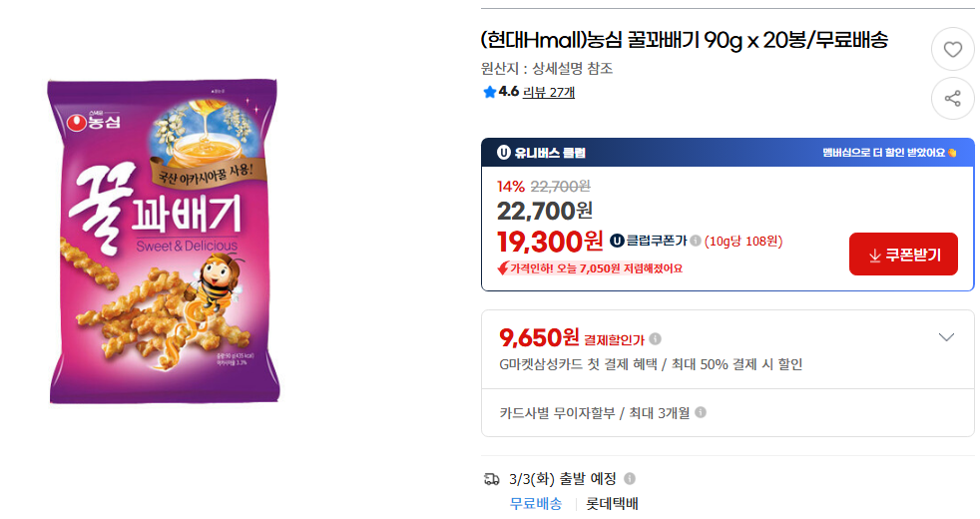This screenshot has height=519, width=980.
Task: Click the blue star rating icon
Action: pyautogui.click(x=489, y=93)
